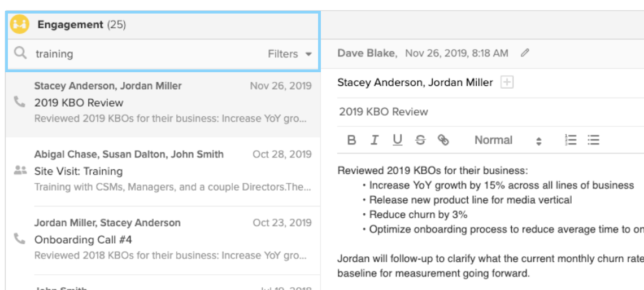Click the 2019 KBO Review title field
Image resolution: width=644 pixels, height=290 pixels.
[452, 112]
